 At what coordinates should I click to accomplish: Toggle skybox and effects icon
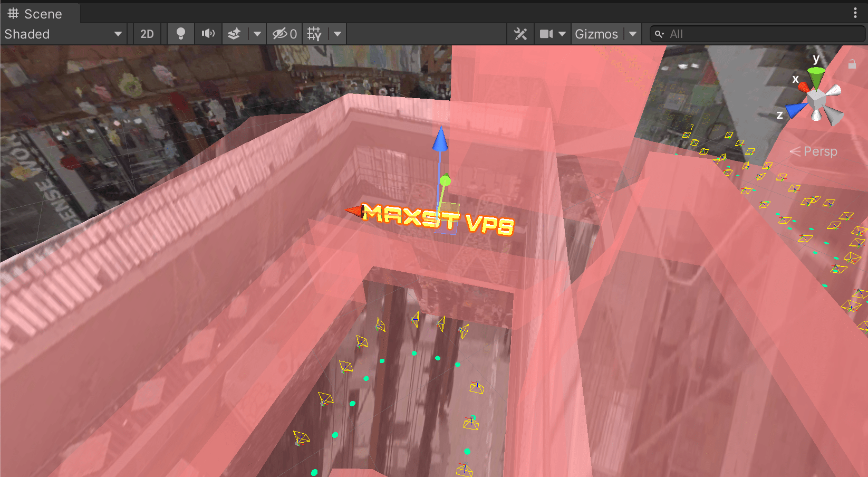click(234, 34)
